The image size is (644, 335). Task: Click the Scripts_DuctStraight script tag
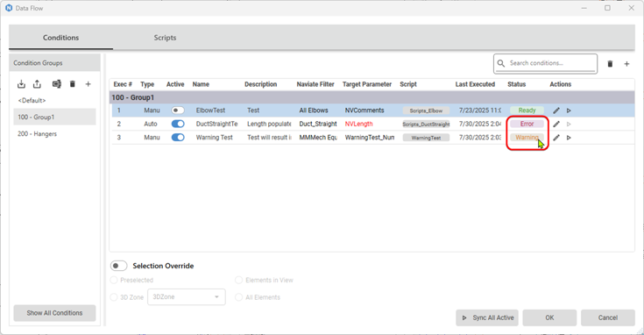(x=426, y=125)
